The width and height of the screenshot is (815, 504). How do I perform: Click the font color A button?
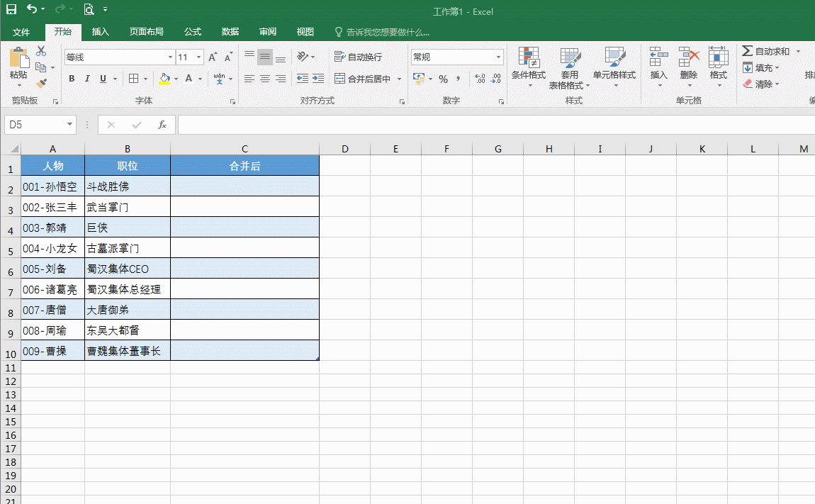[x=189, y=79]
